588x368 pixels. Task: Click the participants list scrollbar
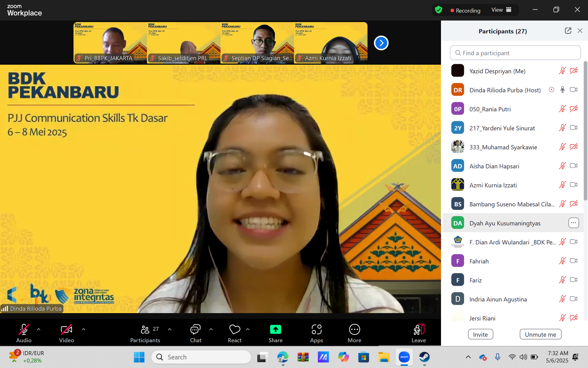[585, 130]
